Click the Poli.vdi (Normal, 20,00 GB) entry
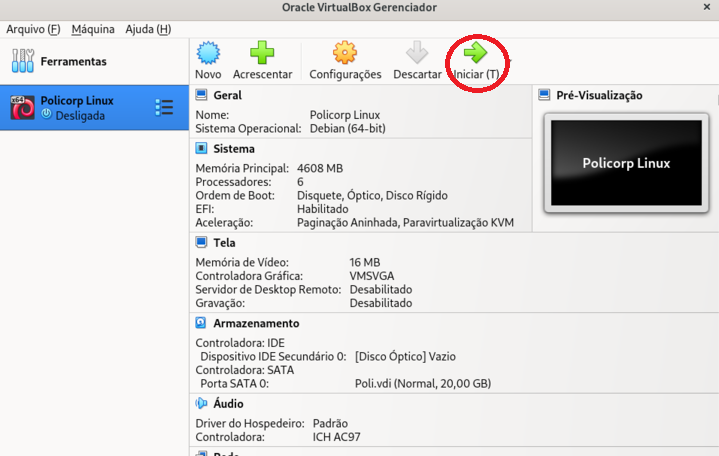The width and height of the screenshot is (719, 456). click(423, 384)
